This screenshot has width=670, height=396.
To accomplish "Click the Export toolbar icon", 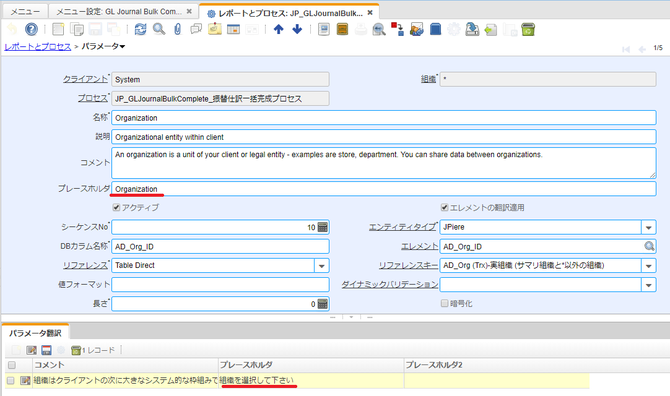I will pos(472,29).
